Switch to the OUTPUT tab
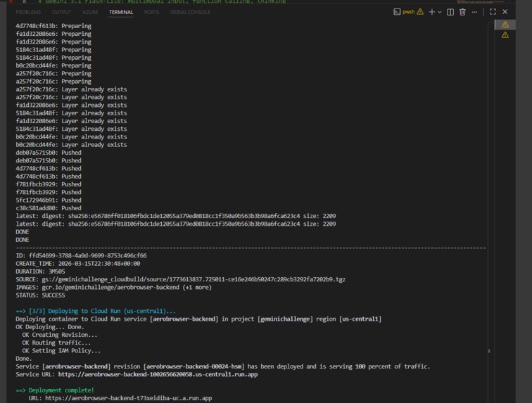 click(62, 12)
